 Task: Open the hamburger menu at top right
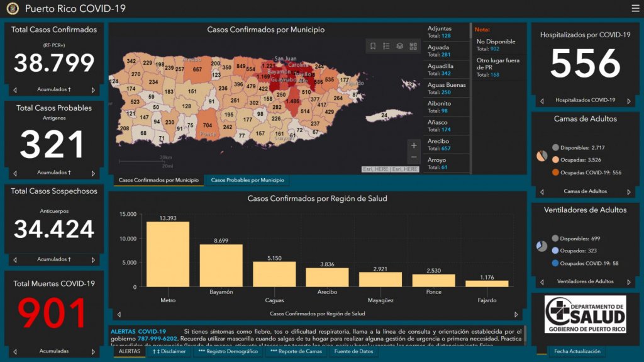click(635, 8)
